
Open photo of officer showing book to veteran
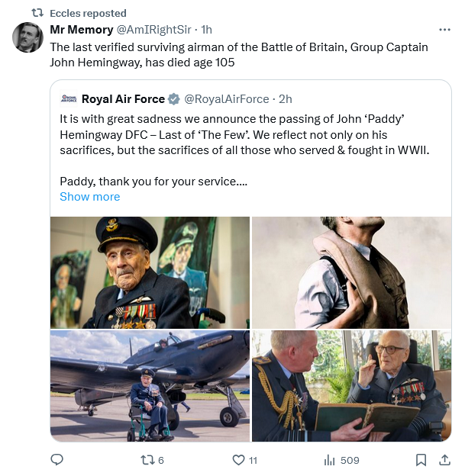click(351, 385)
